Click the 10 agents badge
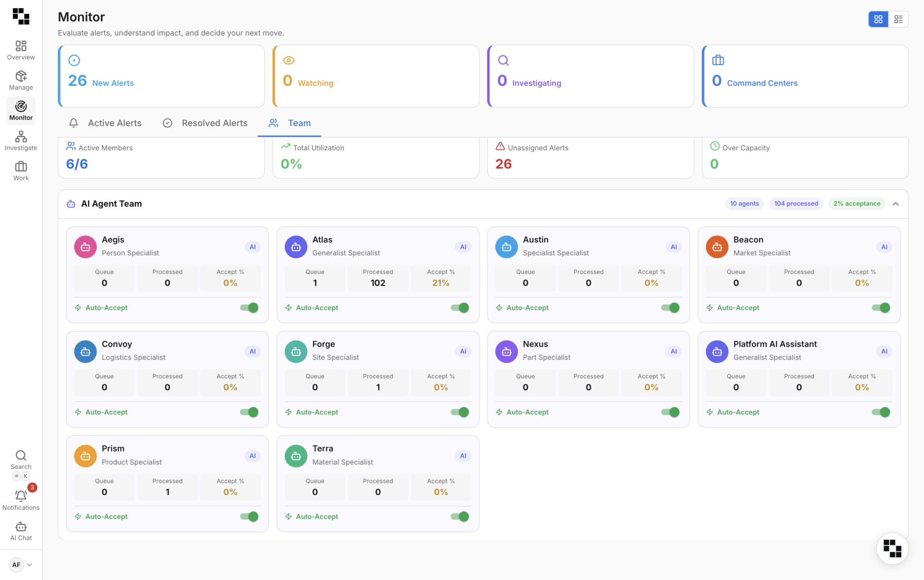The width and height of the screenshot is (924, 580). tap(744, 204)
